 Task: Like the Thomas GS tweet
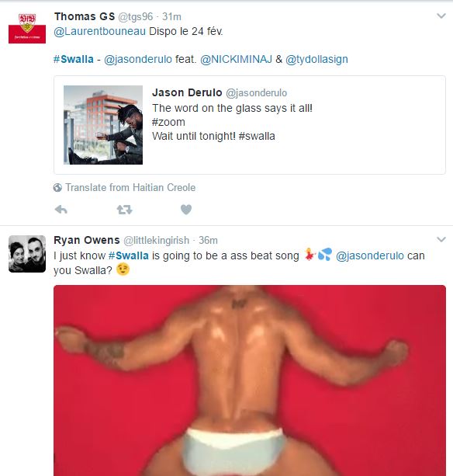186,210
